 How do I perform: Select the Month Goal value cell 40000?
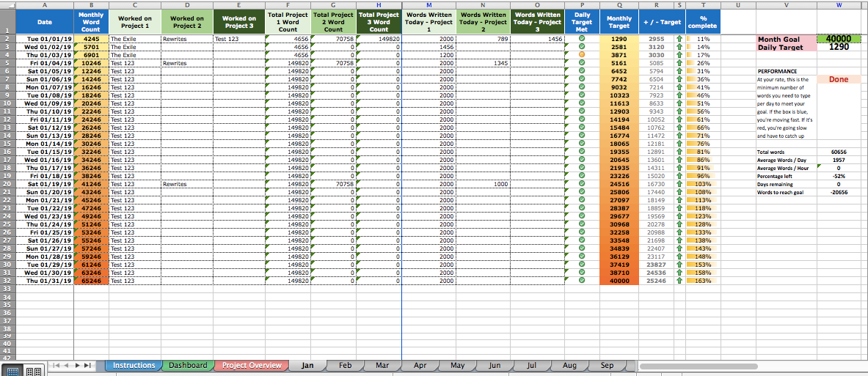[x=839, y=40]
